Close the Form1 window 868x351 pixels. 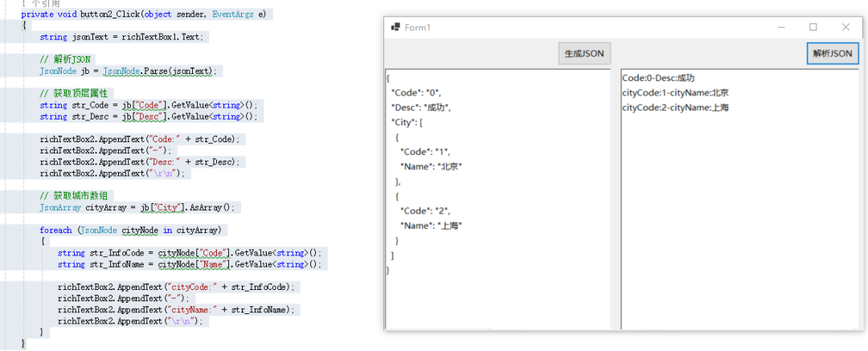[845, 27]
